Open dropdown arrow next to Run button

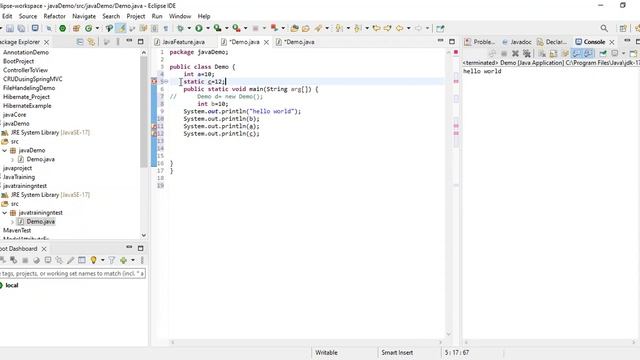click(x=208, y=28)
